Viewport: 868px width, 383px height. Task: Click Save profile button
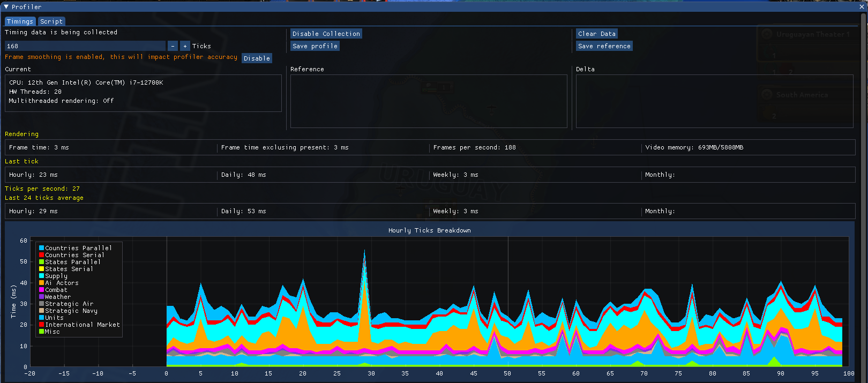315,46
